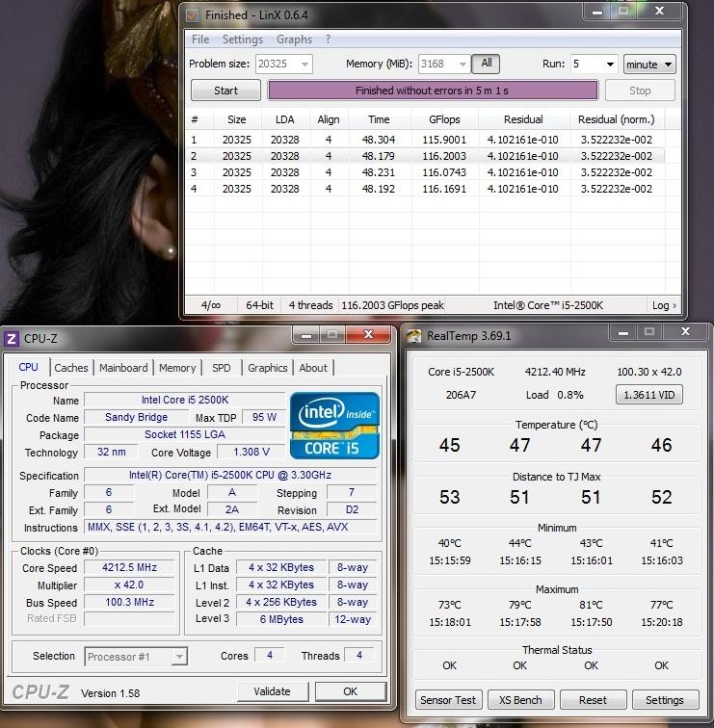Switch to the Graphics tab
This screenshot has width=714, height=728.
point(268,368)
